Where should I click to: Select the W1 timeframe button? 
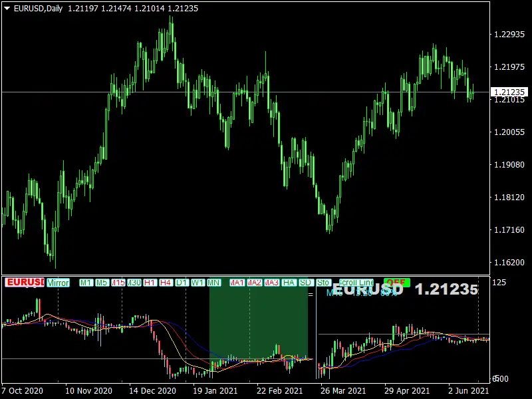click(x=198, y=283)
